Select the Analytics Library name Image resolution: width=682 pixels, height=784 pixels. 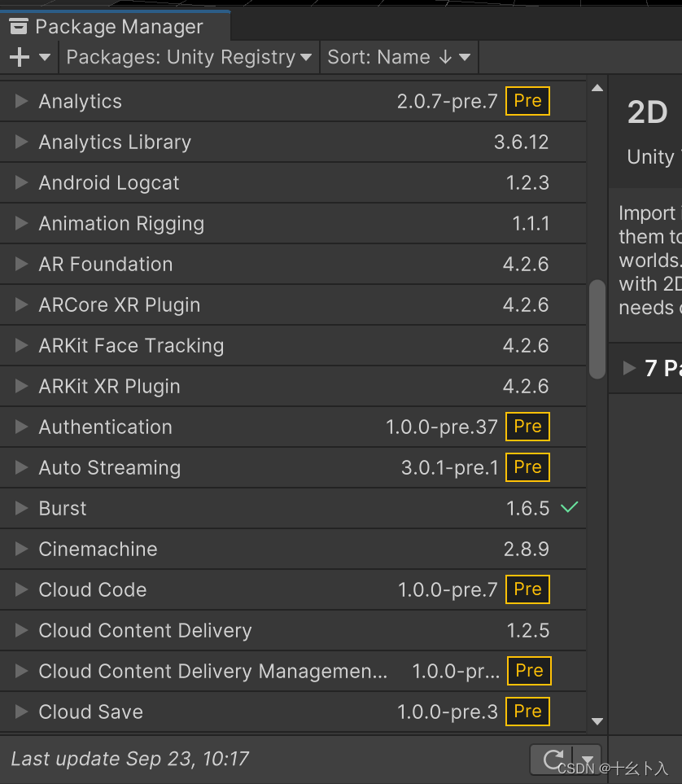click(x=115, y=142)
